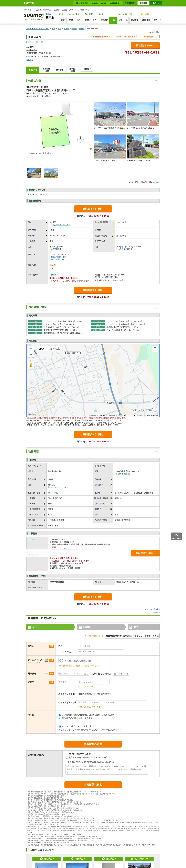Open help icon for 地目
Image resolution: width=186 pixels, height=868 pixels.
[x=111, y=515]
